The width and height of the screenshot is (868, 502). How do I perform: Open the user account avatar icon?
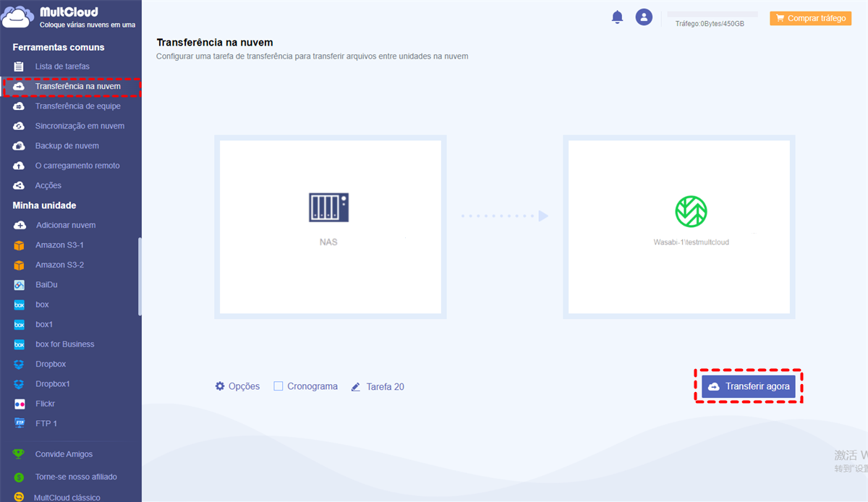[x=644, y=17]
